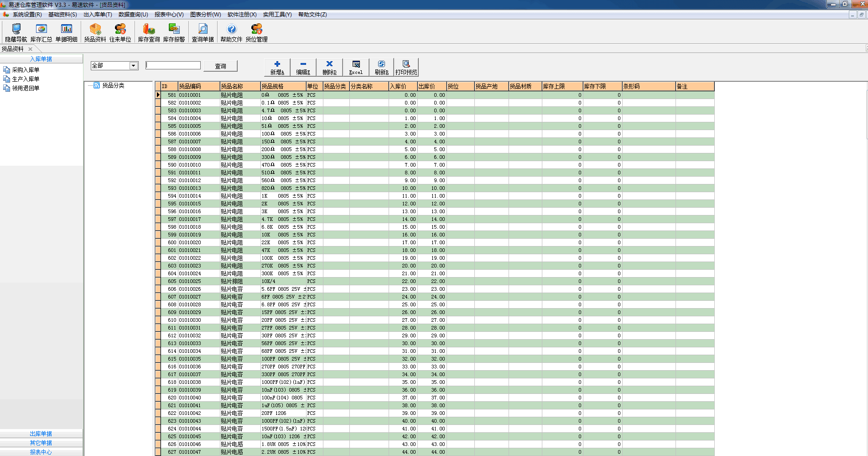Open 库存汇总 from the toolbar
Screen dimensions: 868x456
click(x=41, y=33)
